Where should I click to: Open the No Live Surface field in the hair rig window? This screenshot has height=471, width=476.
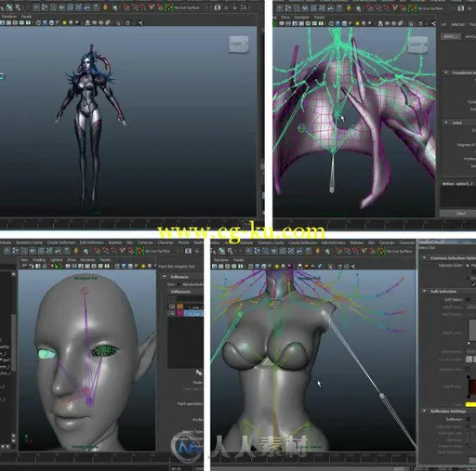(430, 8)
